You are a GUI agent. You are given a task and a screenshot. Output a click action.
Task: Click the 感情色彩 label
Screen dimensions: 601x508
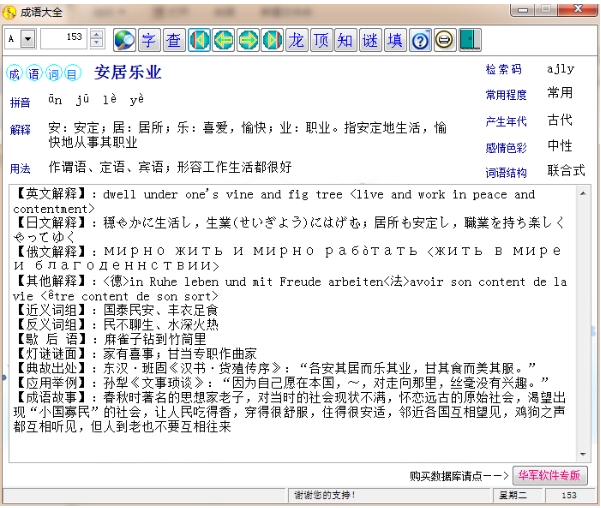point(506,148)
